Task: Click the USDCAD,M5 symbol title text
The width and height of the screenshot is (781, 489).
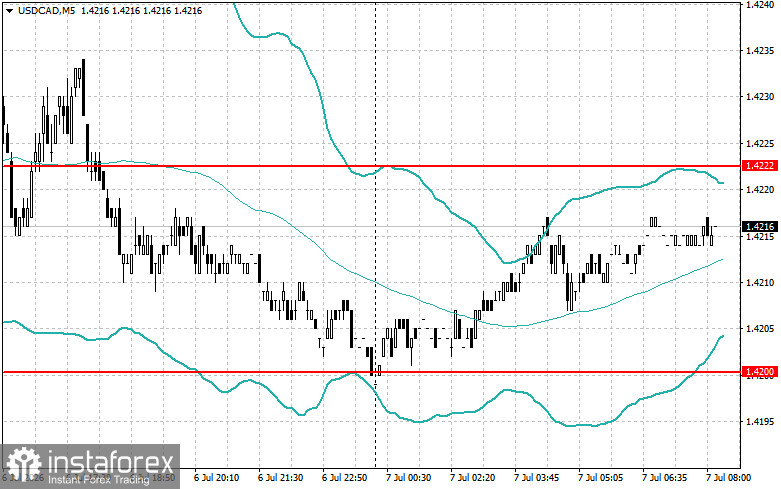Action: point(46,10)
